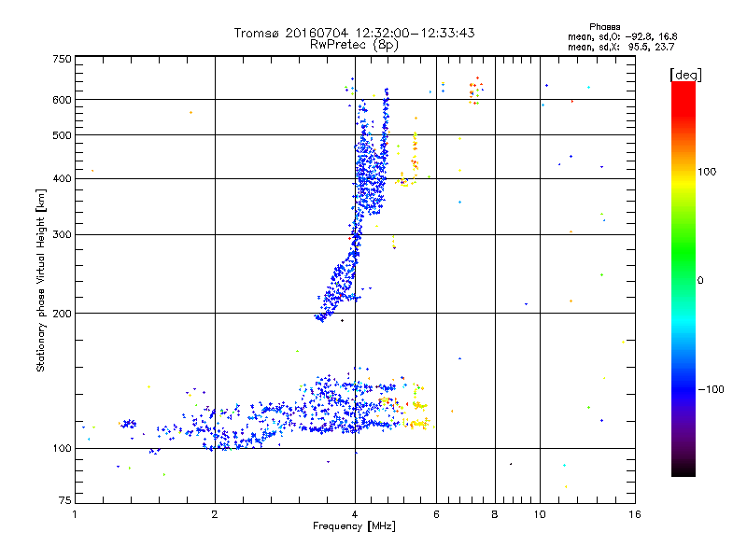Click the 'Phases' header label
This screenshot has height=560, width=747.
tap(604, 27)
